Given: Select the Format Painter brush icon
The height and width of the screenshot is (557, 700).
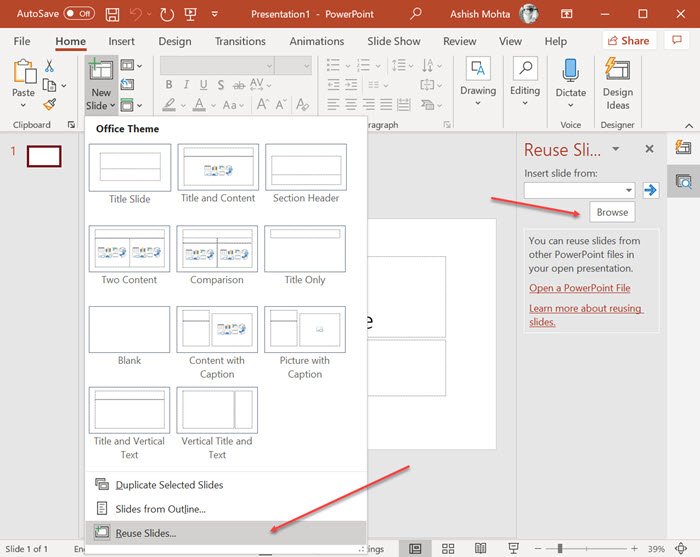Looking at the screenshot, I should (x=50, y=104).
